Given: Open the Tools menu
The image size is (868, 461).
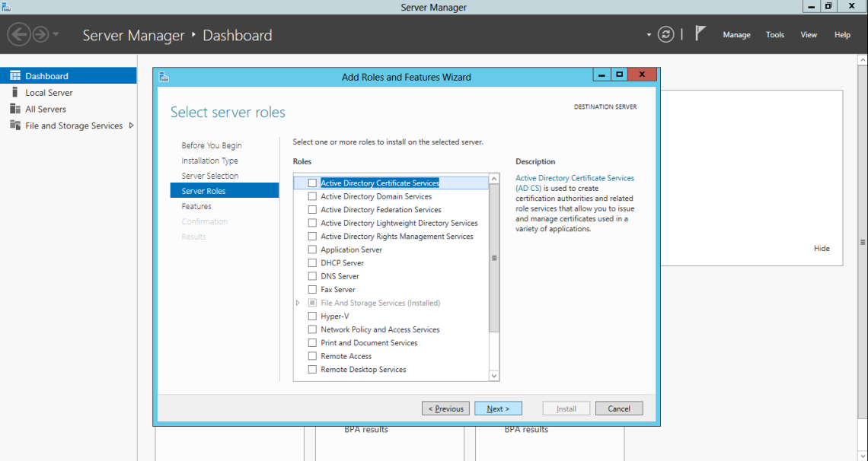Looking at the screenshot, I should pos(775,35).
